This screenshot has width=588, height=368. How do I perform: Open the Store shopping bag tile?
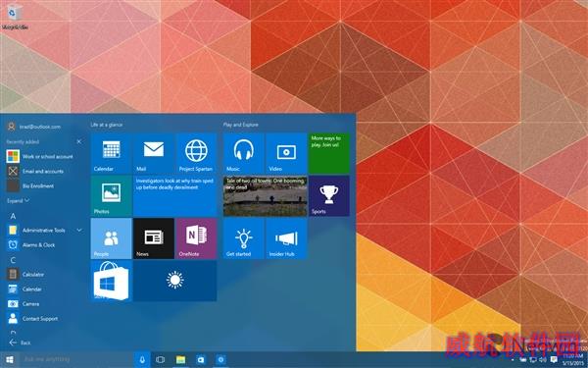pos(111,281)
